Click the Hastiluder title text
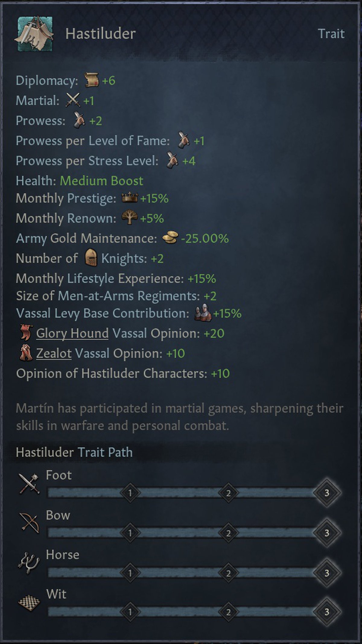This screenshot has height=644, width=362. tap(100, 34)
